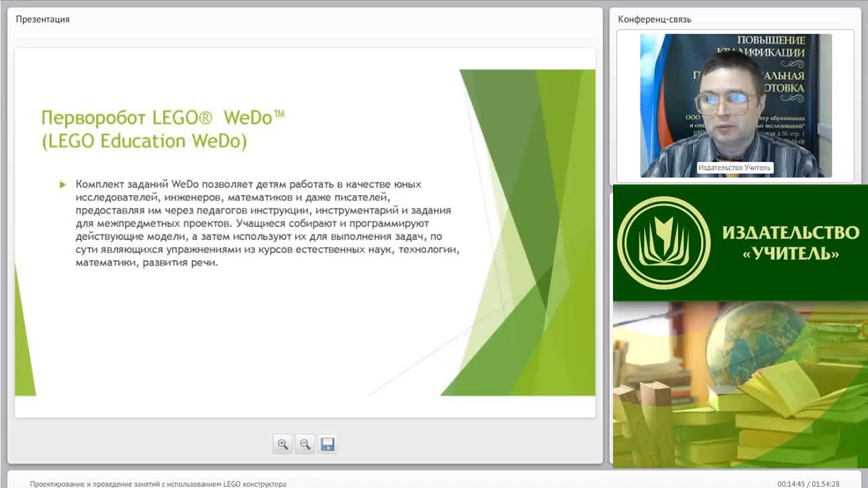
Task: Click the Издательство «Учитель» logo banner
Action: click(x=741, y=243)
